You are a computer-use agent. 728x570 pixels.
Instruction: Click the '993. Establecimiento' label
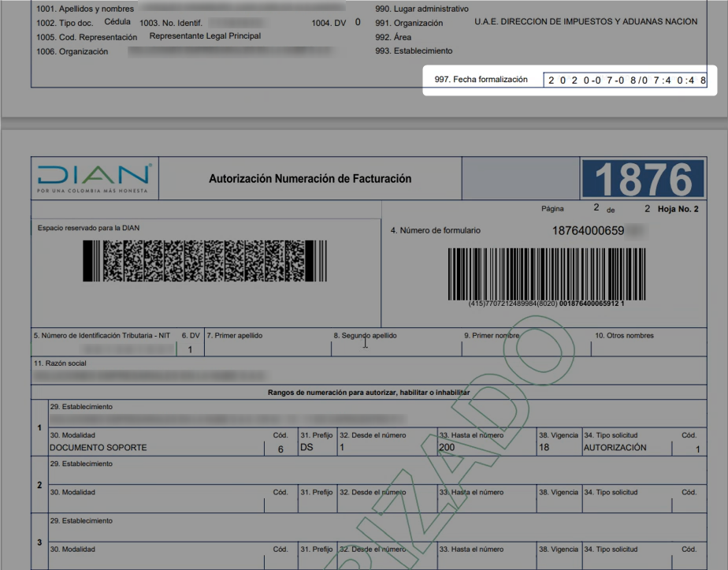(x=414, y=51)
